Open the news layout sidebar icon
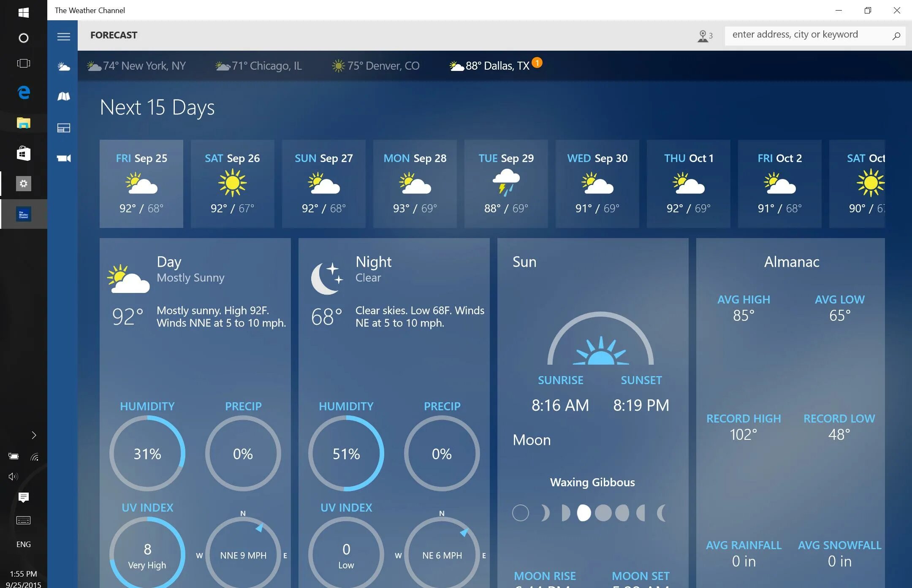 pos(63,128)
